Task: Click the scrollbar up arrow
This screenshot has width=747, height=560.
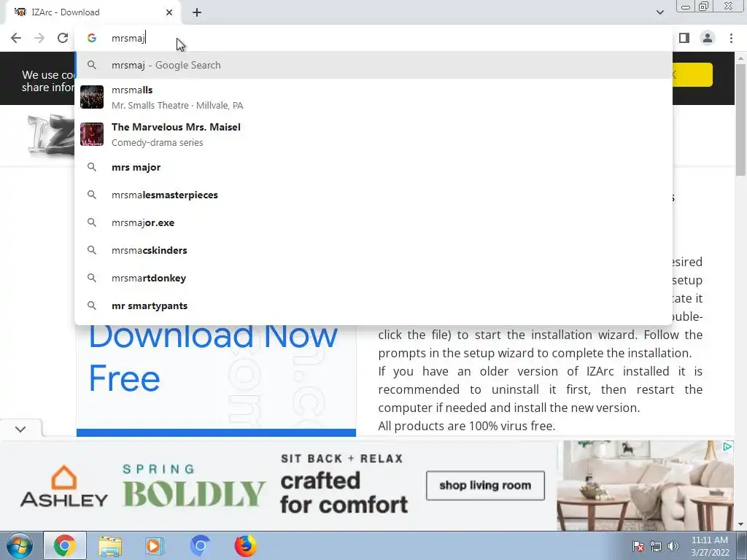Action: pyautogui.click(x=740, y=58)
